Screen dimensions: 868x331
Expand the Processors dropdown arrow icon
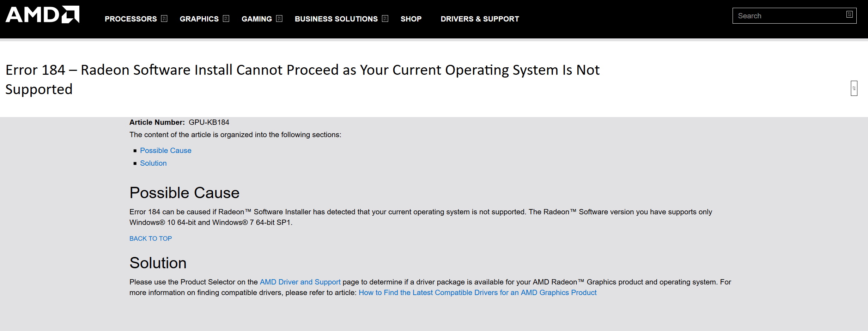(x=164, y=19)
